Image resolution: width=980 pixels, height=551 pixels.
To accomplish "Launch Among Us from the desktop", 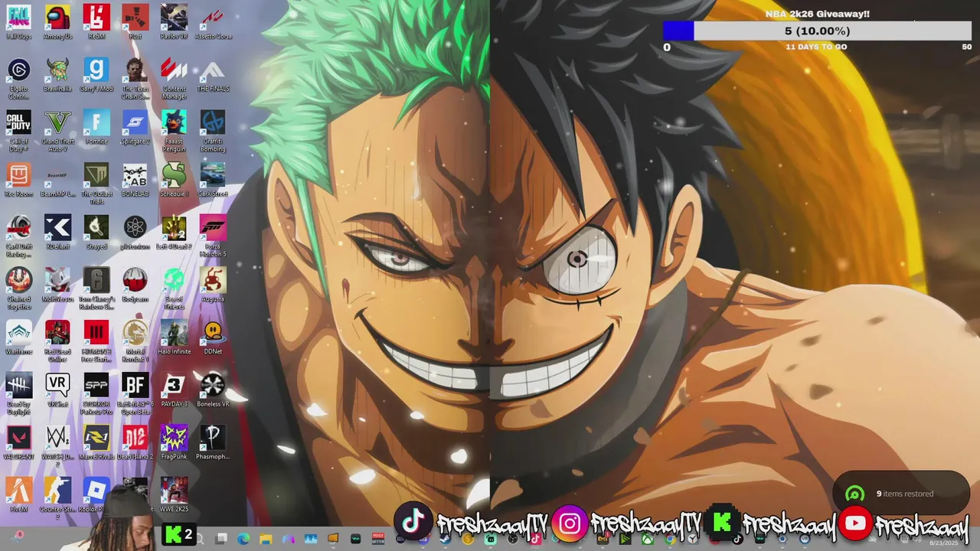I will (x=57, y=21).
